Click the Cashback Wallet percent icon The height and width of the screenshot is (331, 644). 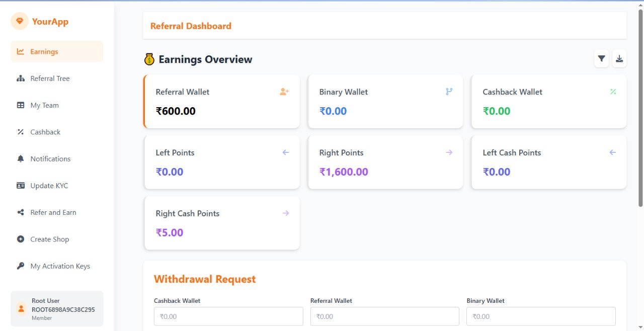(x=613, y=92)
